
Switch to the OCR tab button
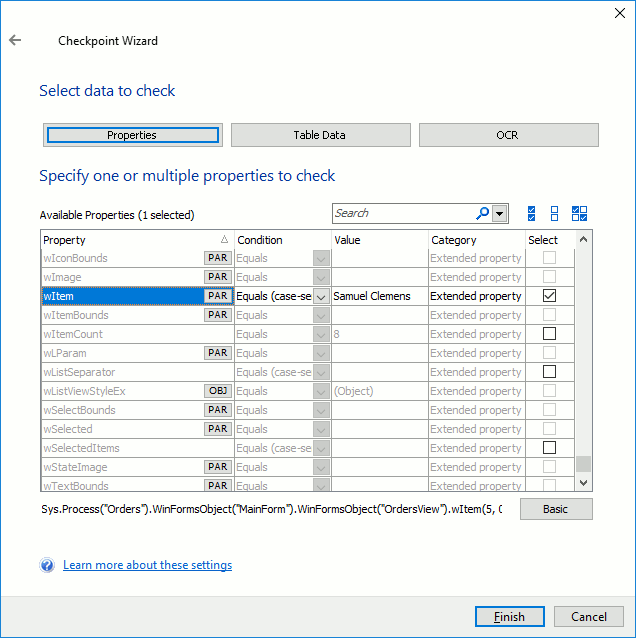coord(509,135)
